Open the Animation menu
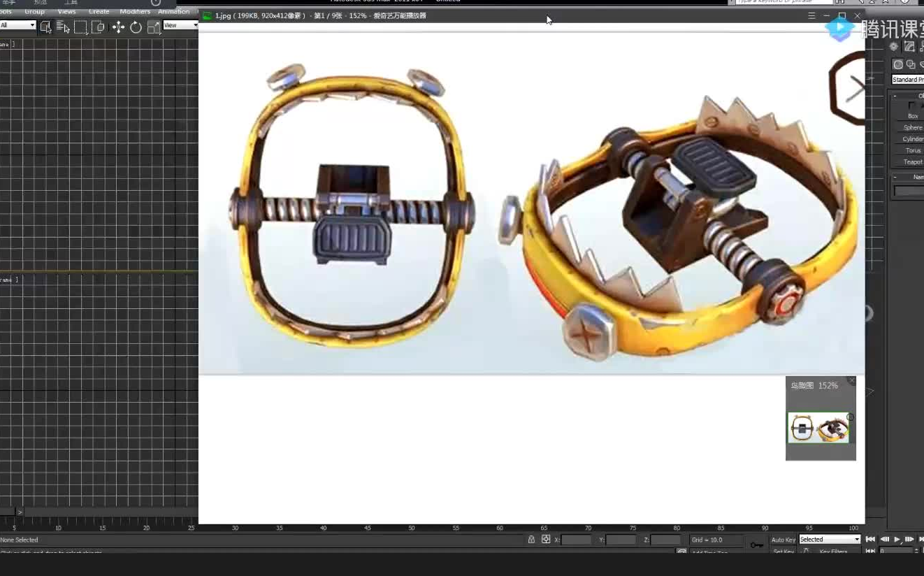The width and height of the screenshot is (924, 576). point(173,11)
